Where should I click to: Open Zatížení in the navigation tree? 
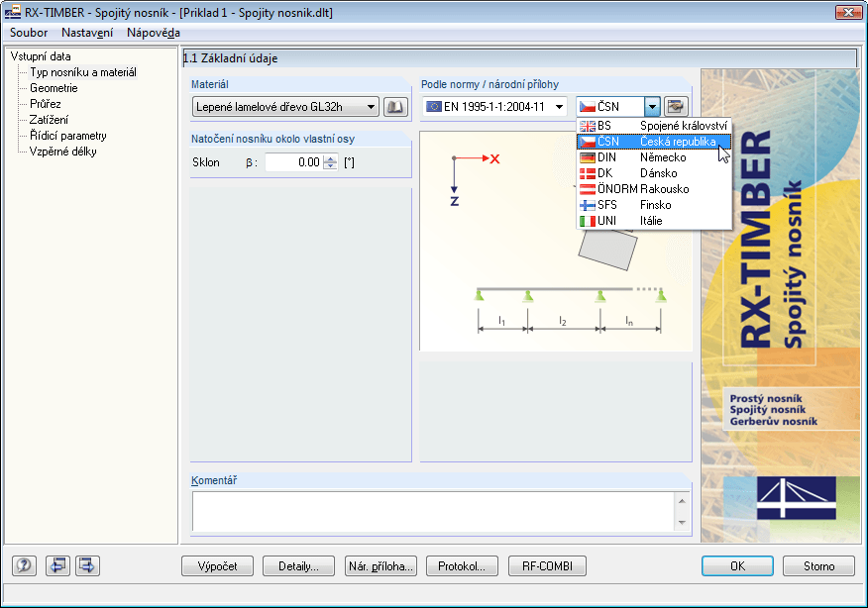coord(49,120)
